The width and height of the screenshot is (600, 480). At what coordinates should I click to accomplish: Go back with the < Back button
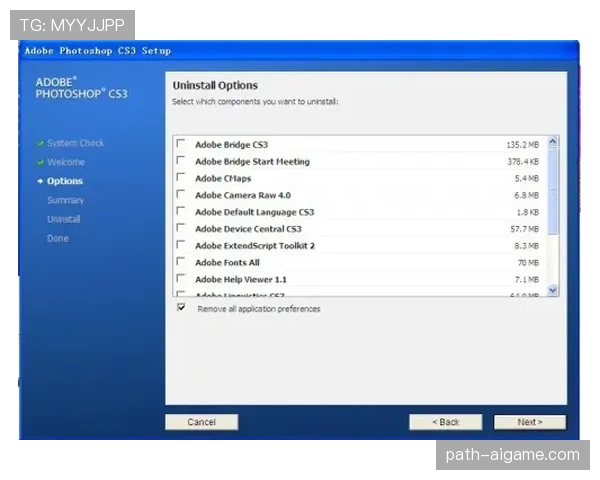445,422
